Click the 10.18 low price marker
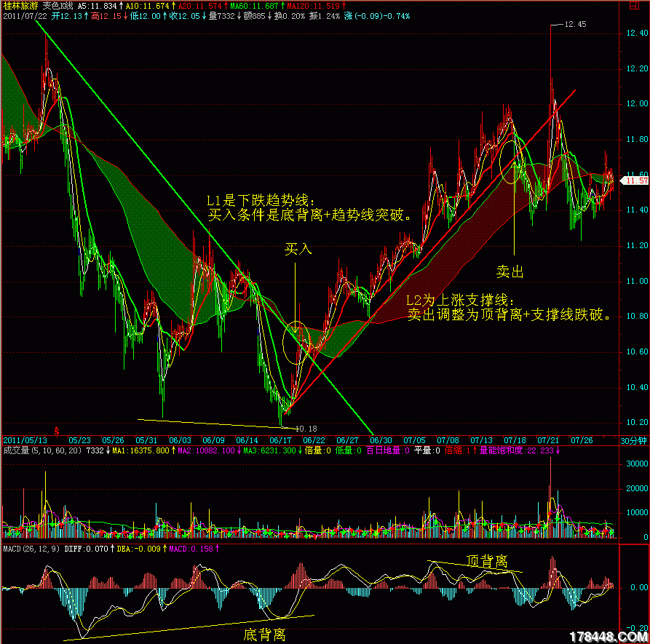The height and width of the screenshot is (644, 650). pyautogui.click(x=308, y=429)
